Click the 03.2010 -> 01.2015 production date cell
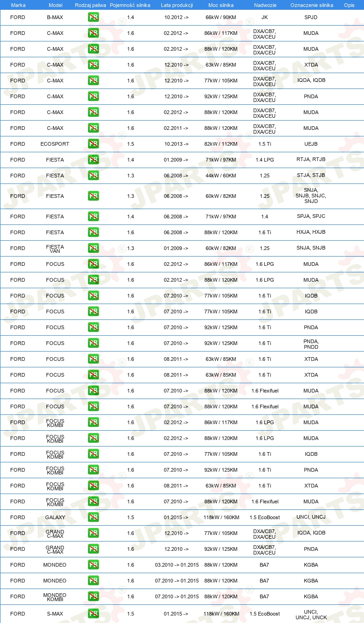Image resolution: width=364 pixels, height=623 pixels. [x=177, y=565]
